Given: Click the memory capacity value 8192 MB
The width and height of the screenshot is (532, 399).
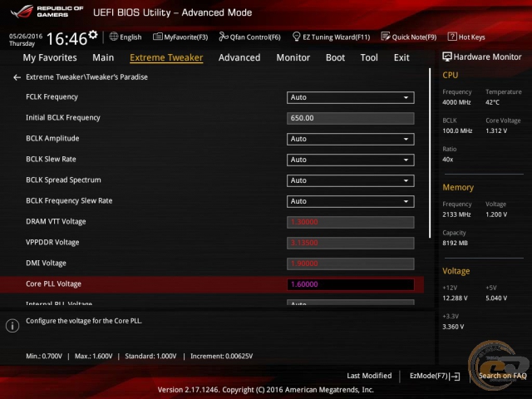Looking at the screenshot, I should pos(455,243).
